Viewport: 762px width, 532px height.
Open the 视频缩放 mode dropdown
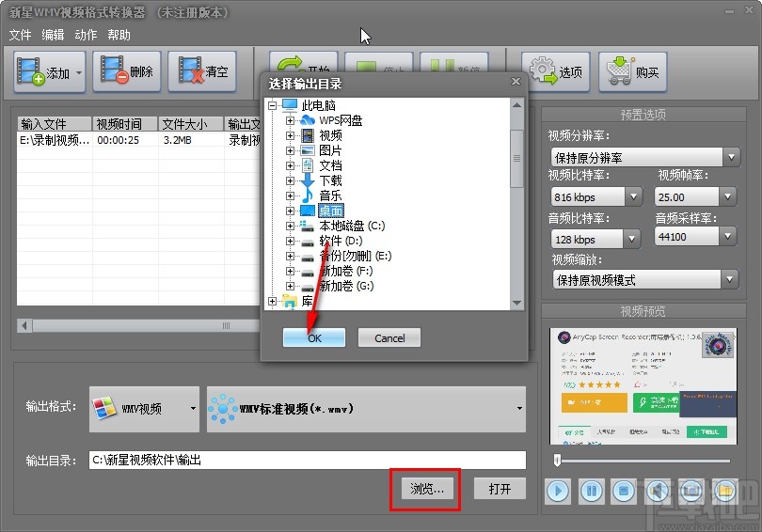click(x=729, y=279)
